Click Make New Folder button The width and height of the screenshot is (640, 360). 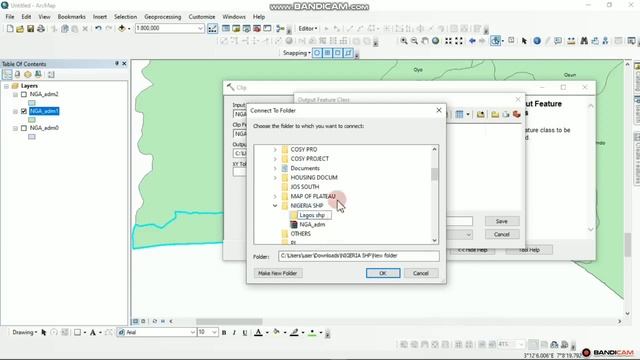[278, 273]
